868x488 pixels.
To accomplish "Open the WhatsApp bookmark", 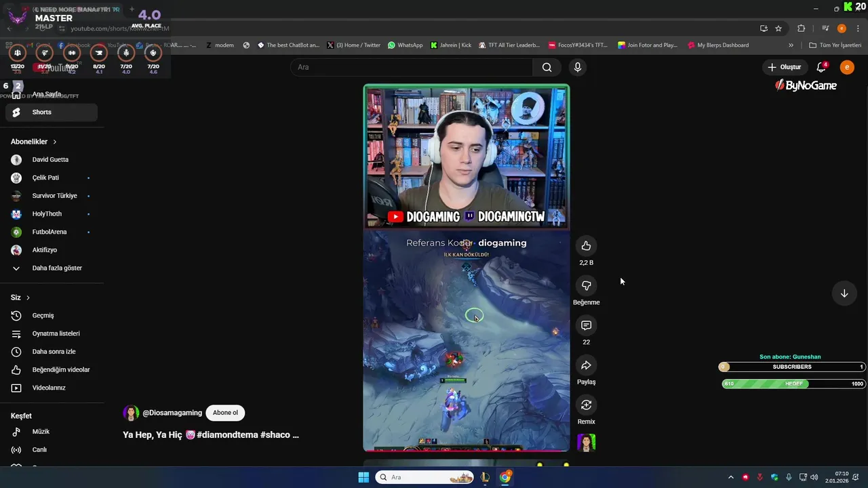I will point(405,45).
